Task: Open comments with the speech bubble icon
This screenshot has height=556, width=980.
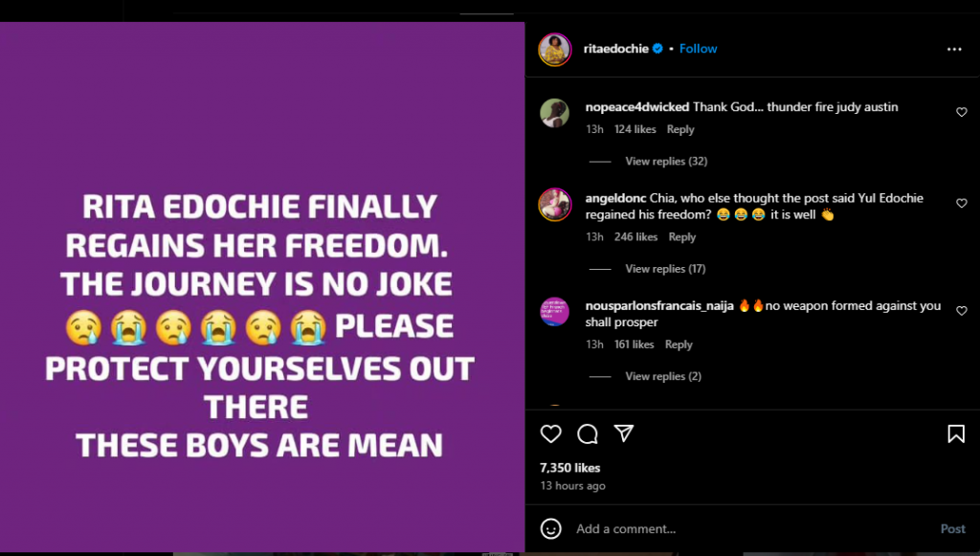Action: point(588,434)
